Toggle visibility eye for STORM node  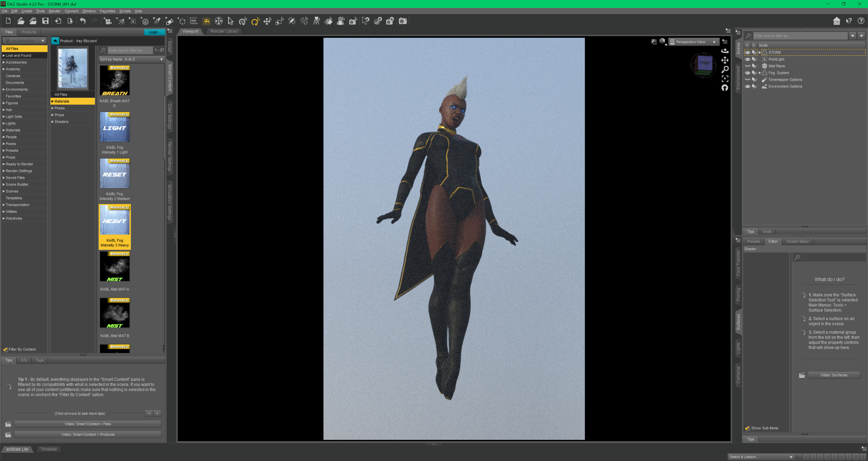coord(747,52)
